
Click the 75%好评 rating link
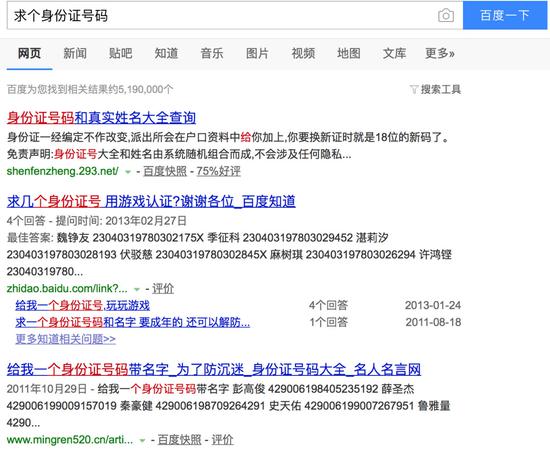[x=219, y=171]
